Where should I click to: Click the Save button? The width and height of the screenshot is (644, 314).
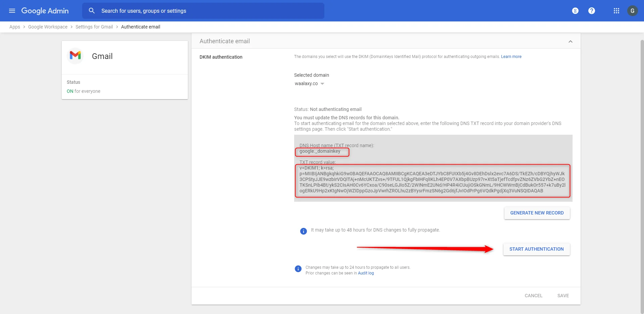click(563, 296)
